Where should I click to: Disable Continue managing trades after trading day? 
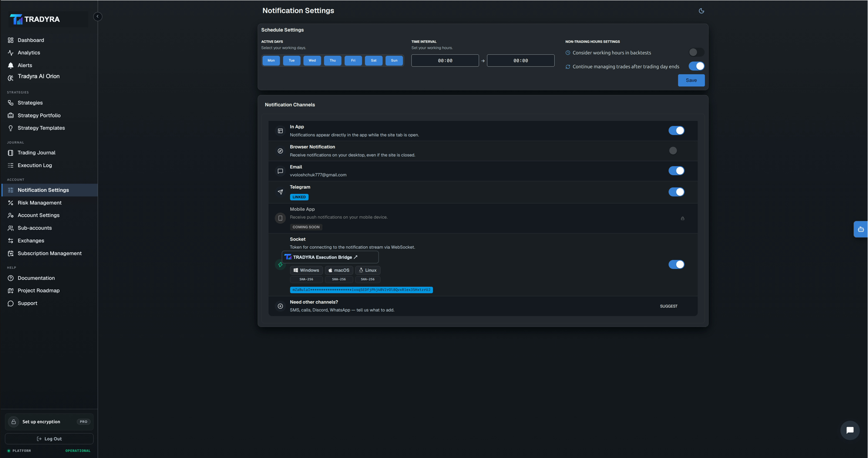(696, 66)
